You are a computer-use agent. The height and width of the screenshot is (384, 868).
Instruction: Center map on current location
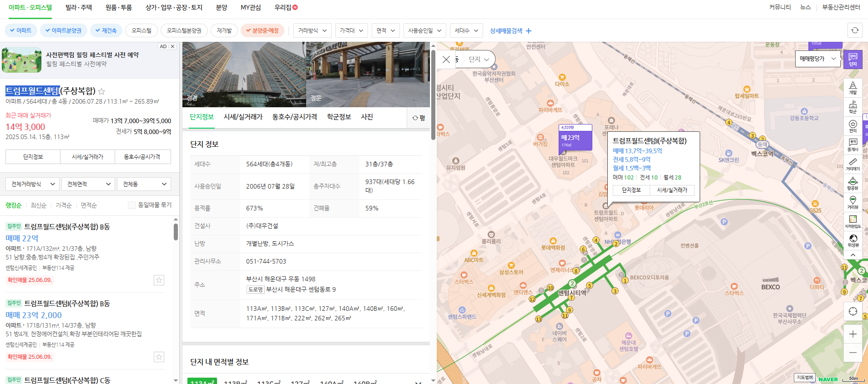pos(853,311)
